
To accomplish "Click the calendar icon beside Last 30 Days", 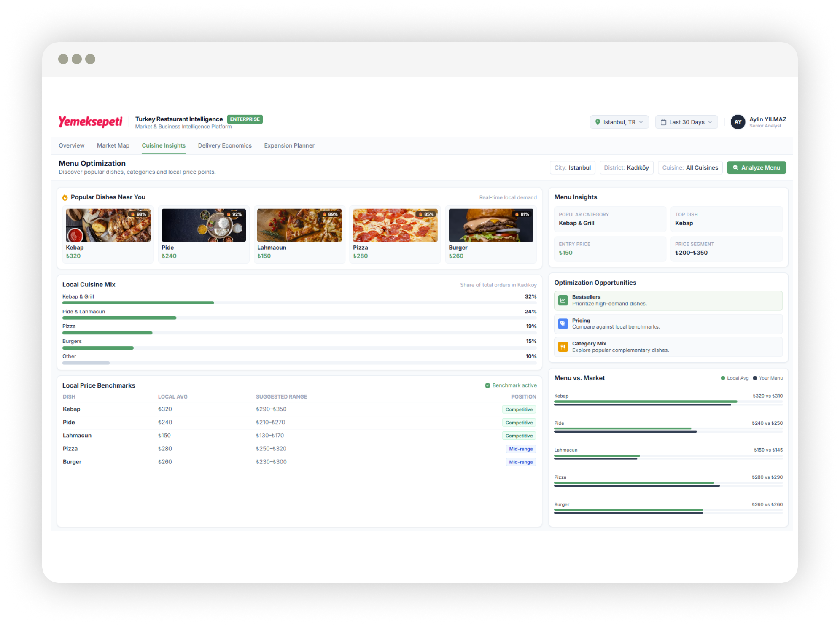I will pyautogui.click(x=663, y=122).
